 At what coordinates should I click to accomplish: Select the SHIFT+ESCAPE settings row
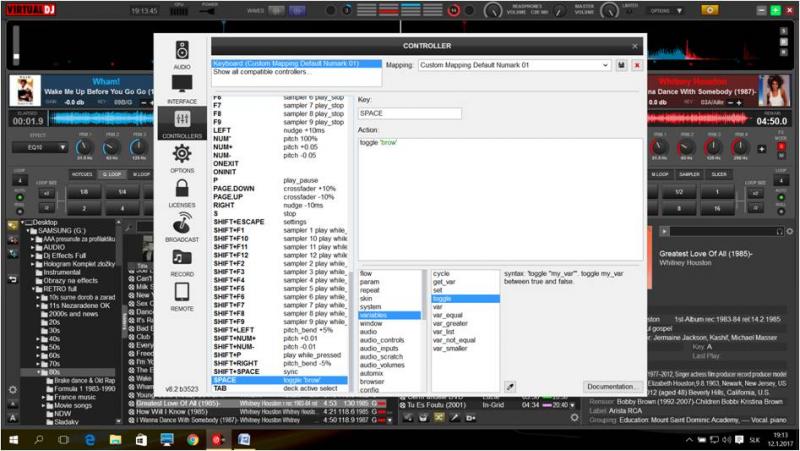point(280,222)
